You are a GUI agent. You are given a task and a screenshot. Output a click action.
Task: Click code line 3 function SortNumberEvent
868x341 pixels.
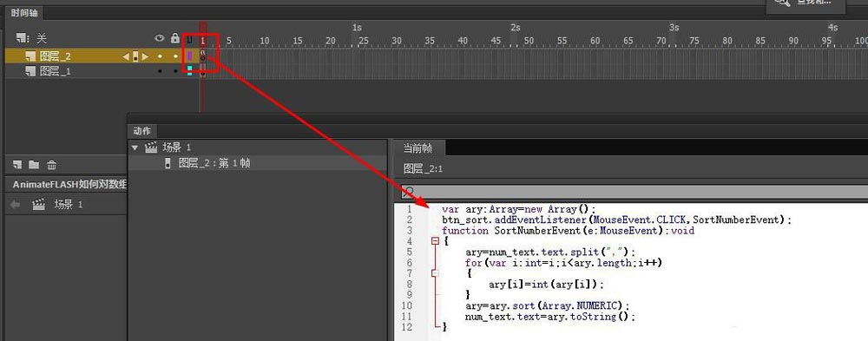point(568,230)
